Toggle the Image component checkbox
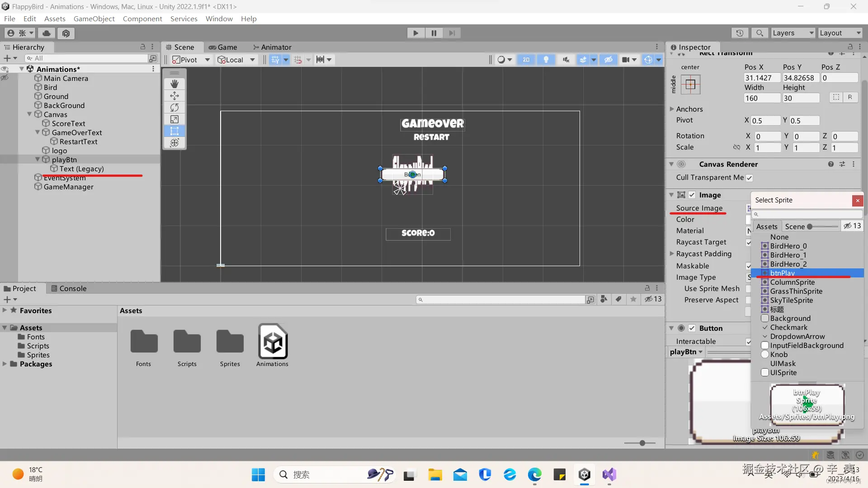The height and width of the screenshot is (488, 868). coord(692,195)
